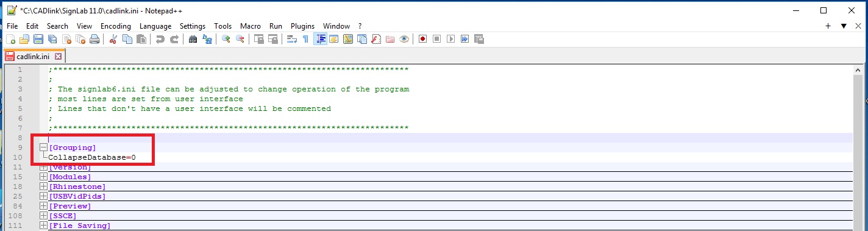
Task: Click the Close document toolbar icon
Action: [x=66, y=39]
